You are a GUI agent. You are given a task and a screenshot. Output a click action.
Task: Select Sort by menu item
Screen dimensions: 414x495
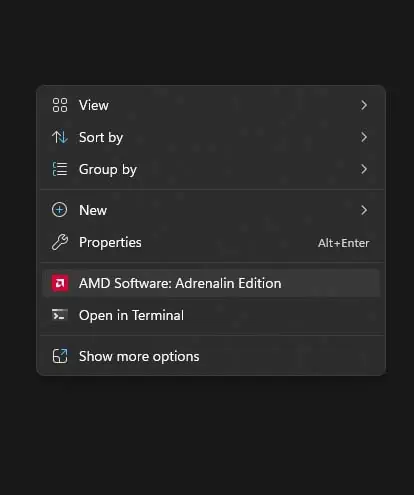(211, 137)
